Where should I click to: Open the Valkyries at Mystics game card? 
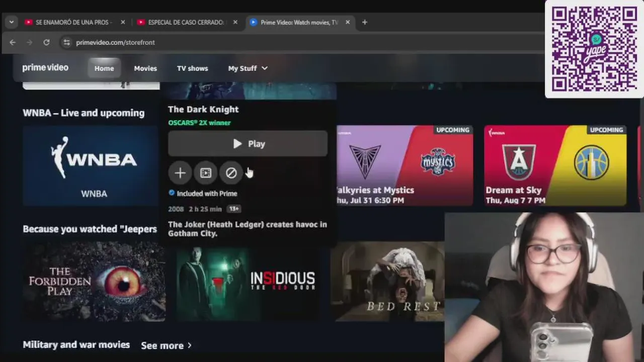tap(405, 165)
